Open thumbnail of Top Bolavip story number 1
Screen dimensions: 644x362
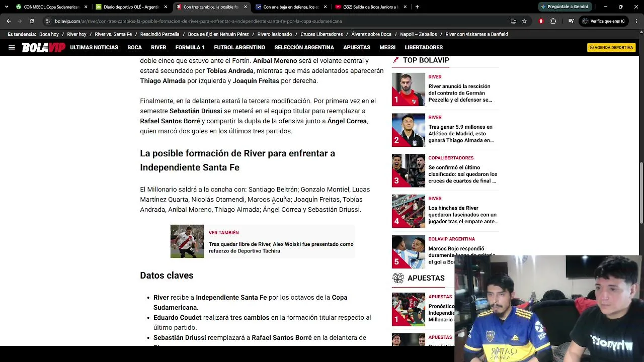(x=409, y=89)
